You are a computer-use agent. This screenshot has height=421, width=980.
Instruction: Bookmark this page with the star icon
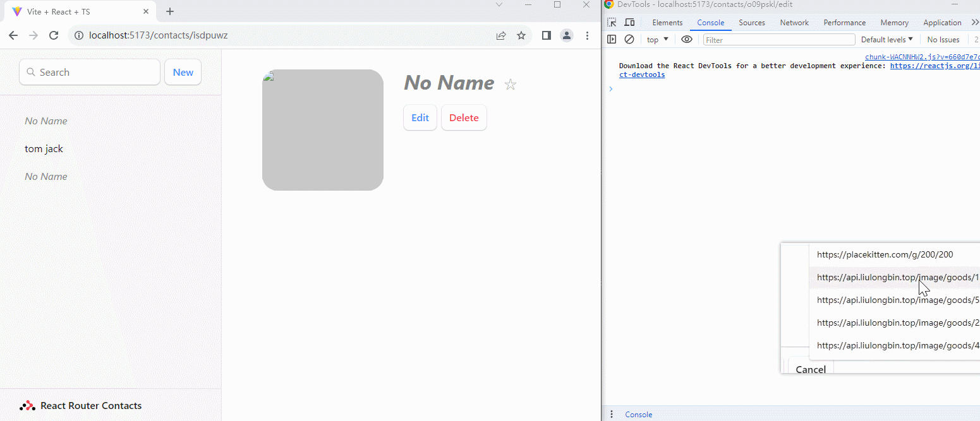tap(521, 35)
